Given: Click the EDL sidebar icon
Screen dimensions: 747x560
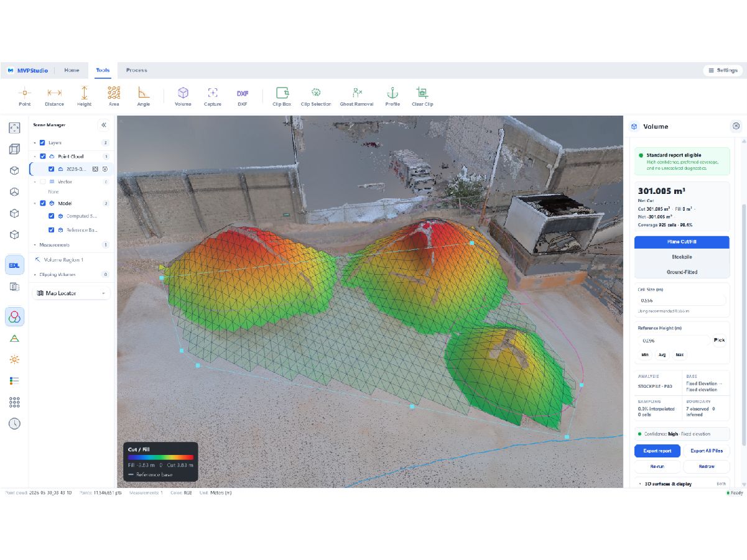Looking at the screenshot, I should click(14, 265).
